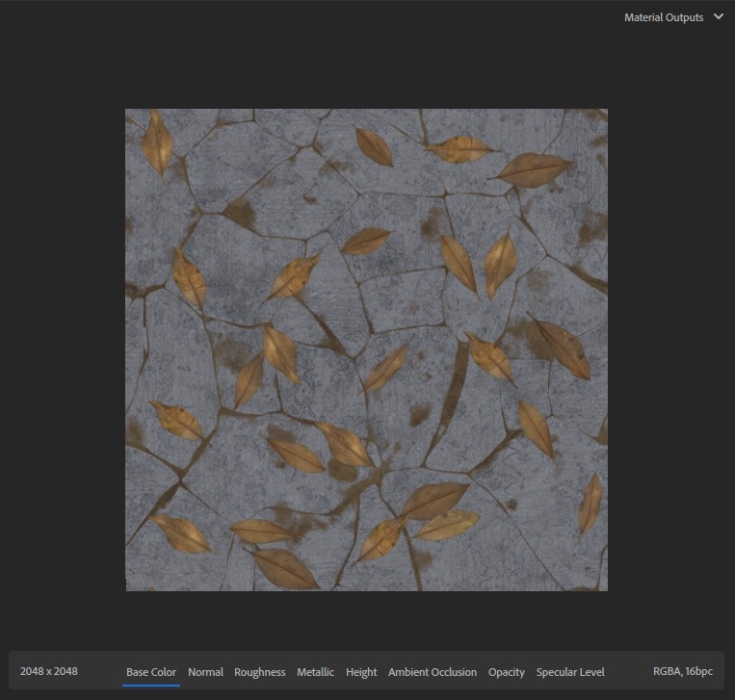The image size is (735, 700).
Task: Switch to the Opacity output tab
Action: tap(507, 672)
